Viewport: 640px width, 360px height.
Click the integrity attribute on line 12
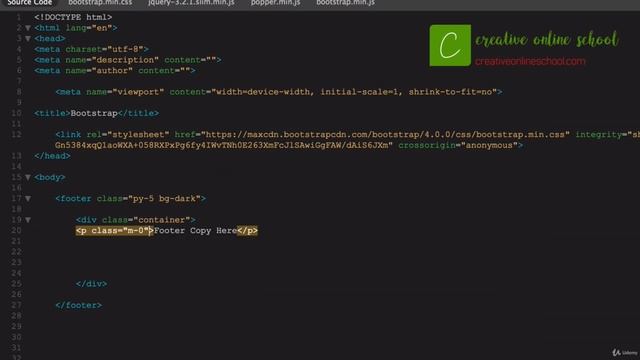click(607, 135)
